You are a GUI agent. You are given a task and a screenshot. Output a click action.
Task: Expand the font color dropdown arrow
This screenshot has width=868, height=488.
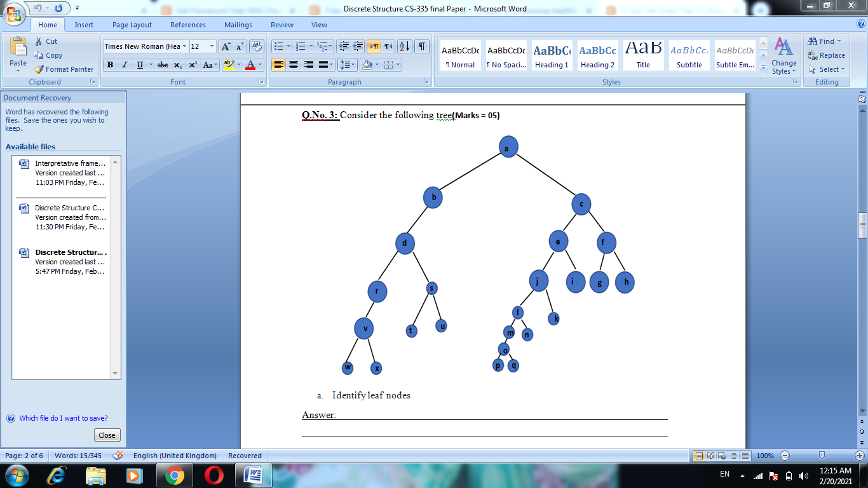click(x=260, y=65)
